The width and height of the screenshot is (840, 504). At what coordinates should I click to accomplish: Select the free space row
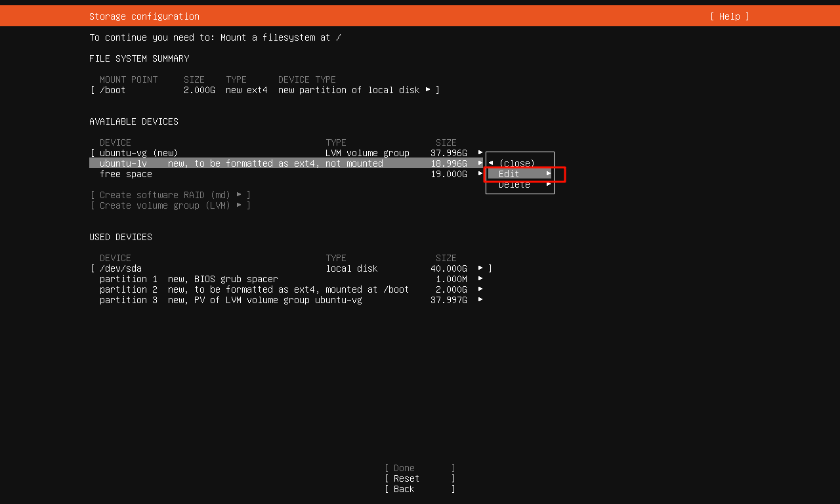click(x=286, y=174)
